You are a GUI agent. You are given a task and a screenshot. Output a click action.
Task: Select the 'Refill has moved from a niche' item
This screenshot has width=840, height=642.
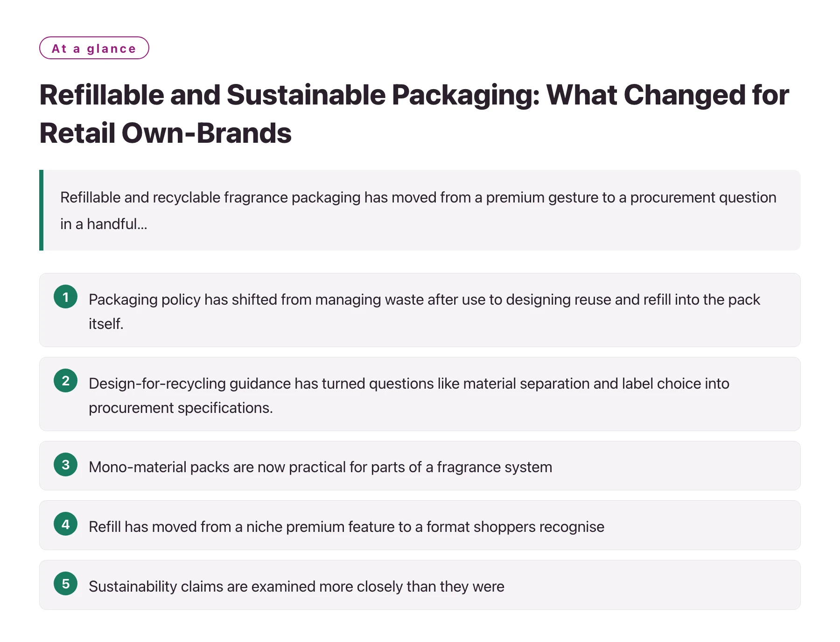pyautogui.click(x=420, y=525)
